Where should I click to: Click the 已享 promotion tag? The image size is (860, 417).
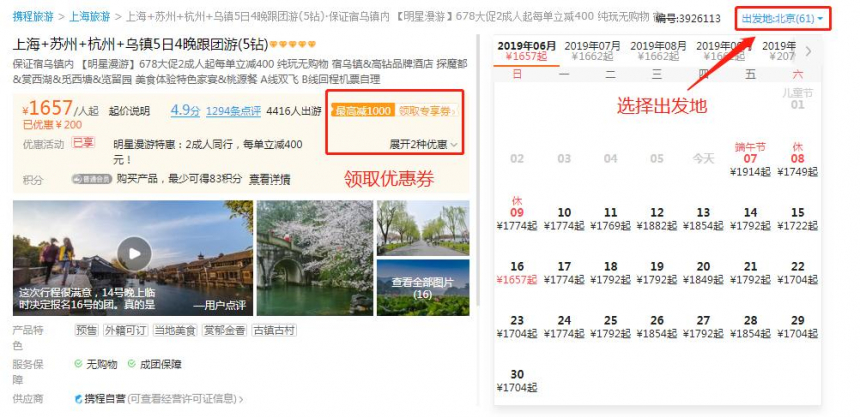tap(83, 143)
